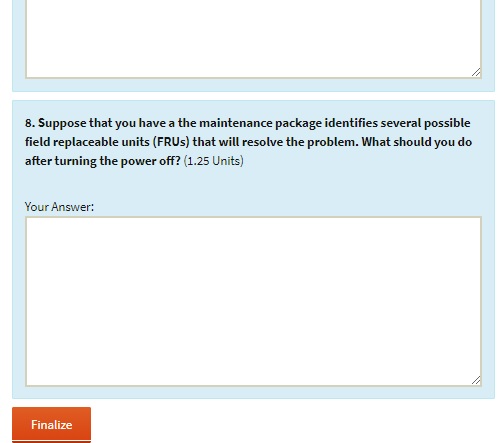Click the "(1.25 Units)" points text
The height and width of the screenshot is (443, 501).
(213, 161)
